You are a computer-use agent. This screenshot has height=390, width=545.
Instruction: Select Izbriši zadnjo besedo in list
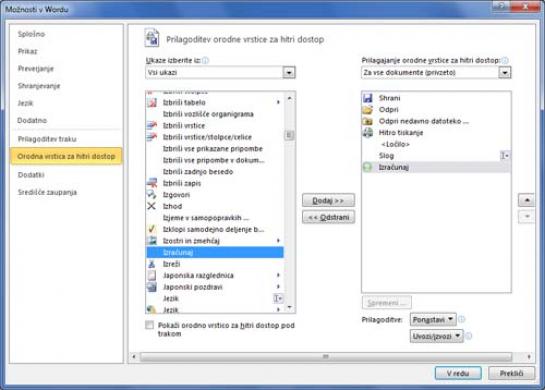pos(215,171)
